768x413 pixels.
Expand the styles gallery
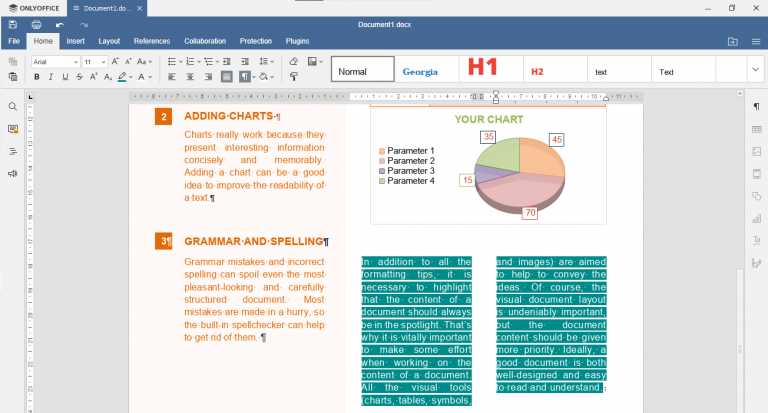tap(755, 69)
